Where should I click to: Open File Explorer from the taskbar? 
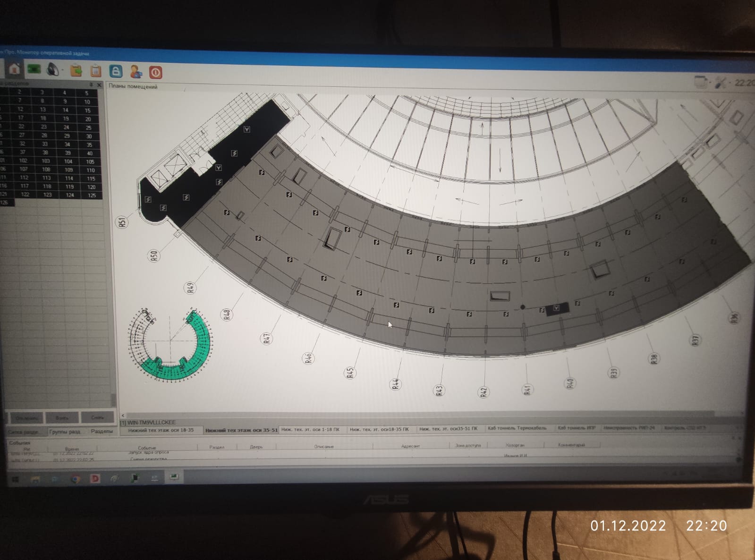click(x=35, y=480)
